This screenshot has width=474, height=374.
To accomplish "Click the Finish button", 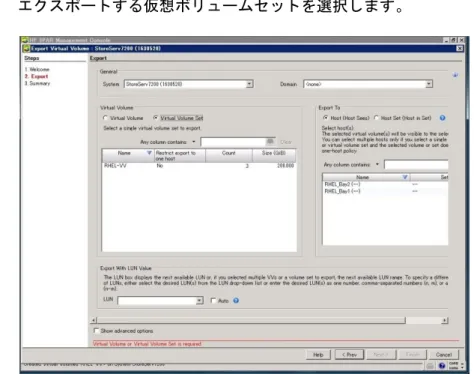I will 413,355.
